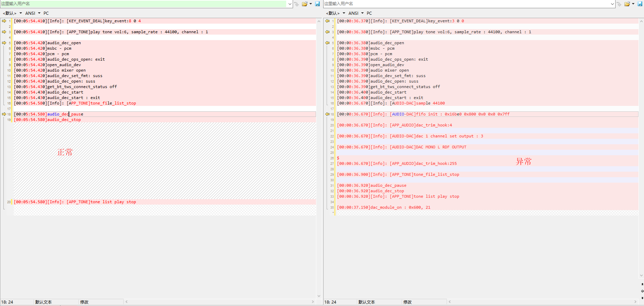Copy right line 3 to left via arrow
This screenshot has width=644, height=306.
click(x=327, y=32)
